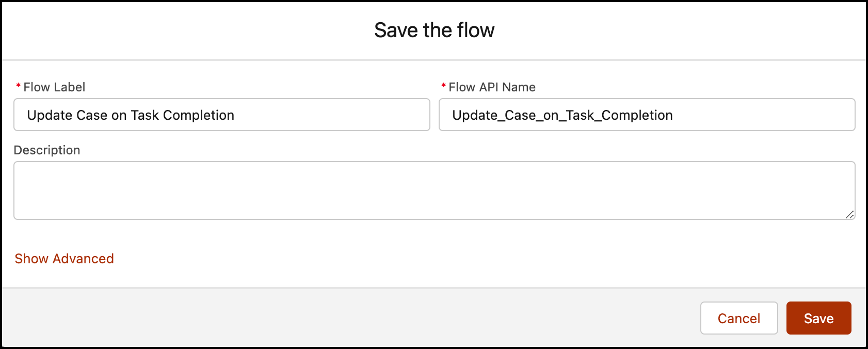Click the "Save the flow" dialog heading

(434, 30)
